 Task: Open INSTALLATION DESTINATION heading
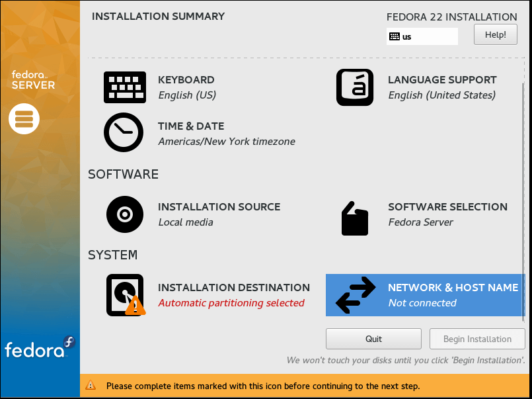coord(234,288)
